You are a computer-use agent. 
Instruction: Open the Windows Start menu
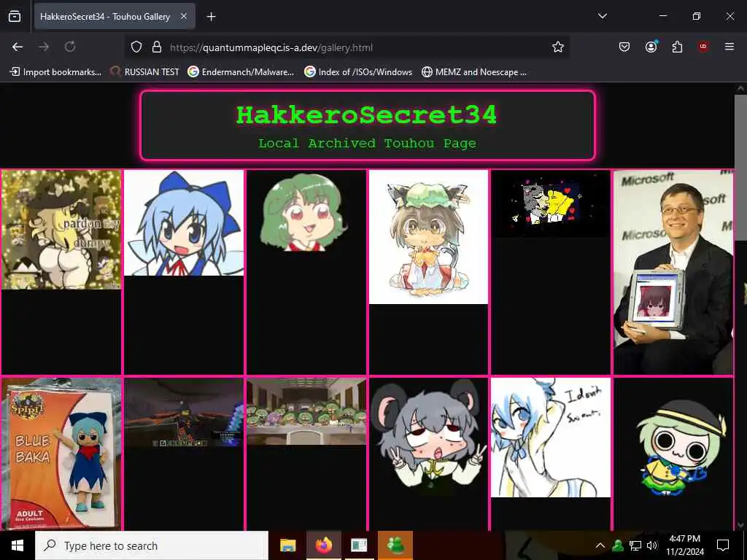pyautogui.click(x=18, y=545)
